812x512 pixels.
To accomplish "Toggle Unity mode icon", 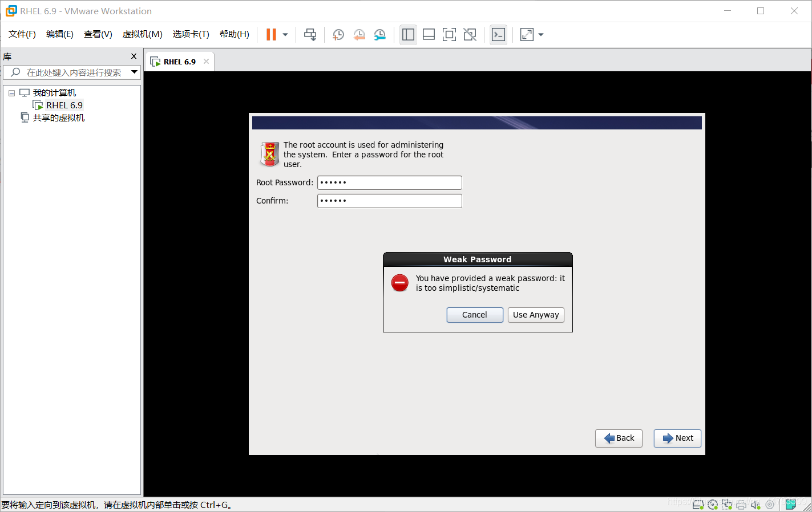I will pos(470,35).
